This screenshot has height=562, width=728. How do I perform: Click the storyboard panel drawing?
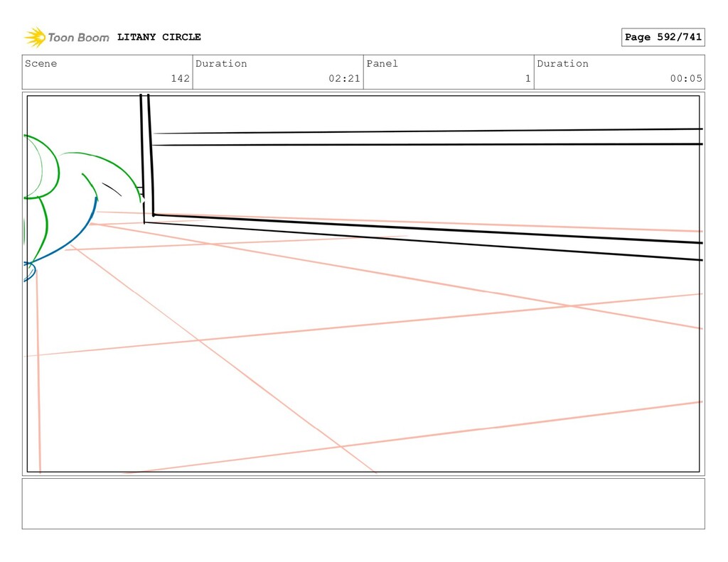coord(363,284)
